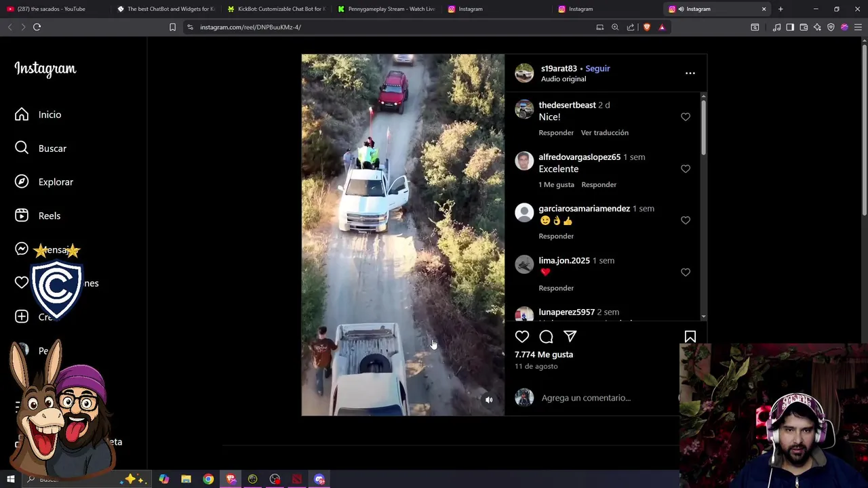868x488 pixels.
Task: Open the zoom magnifier icon in the address bar
Action: tap(615, 27)
